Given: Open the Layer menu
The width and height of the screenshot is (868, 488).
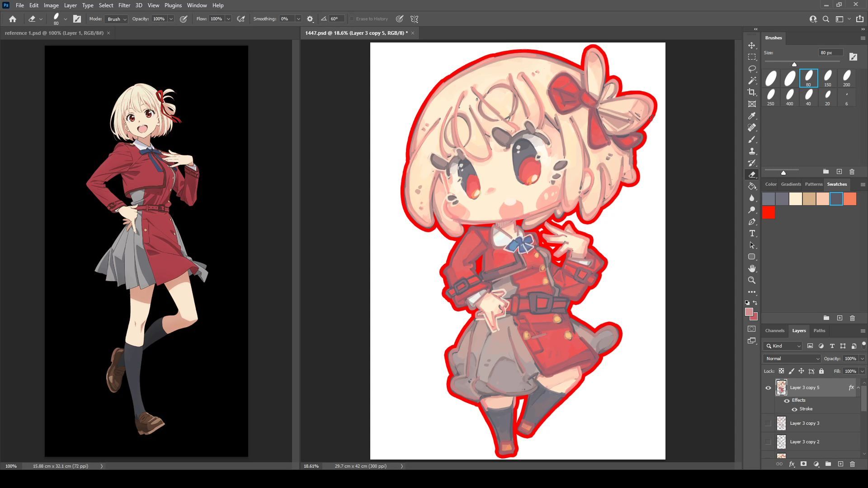Looking at the screenshot, I should click(70, 5).
